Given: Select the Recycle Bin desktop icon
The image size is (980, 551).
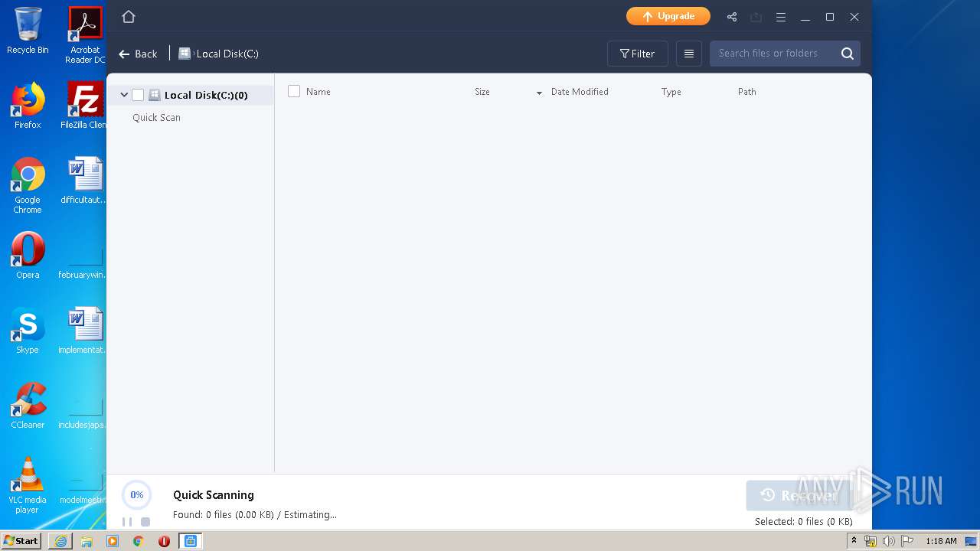Looking at the screenshot, I should pyautogui.click(x=28, y=31).
